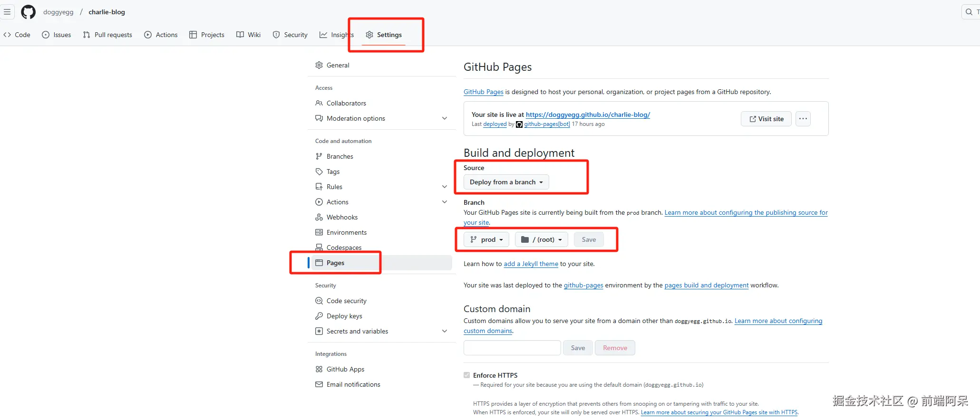Screen dimensions: 980x419
Task: Click the GitHub Octocat logo
Action: [28, 12]
